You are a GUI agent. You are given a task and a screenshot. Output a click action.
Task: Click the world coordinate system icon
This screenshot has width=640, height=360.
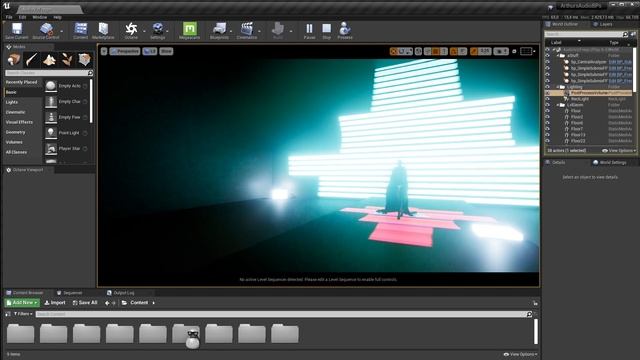pos(418,51)
